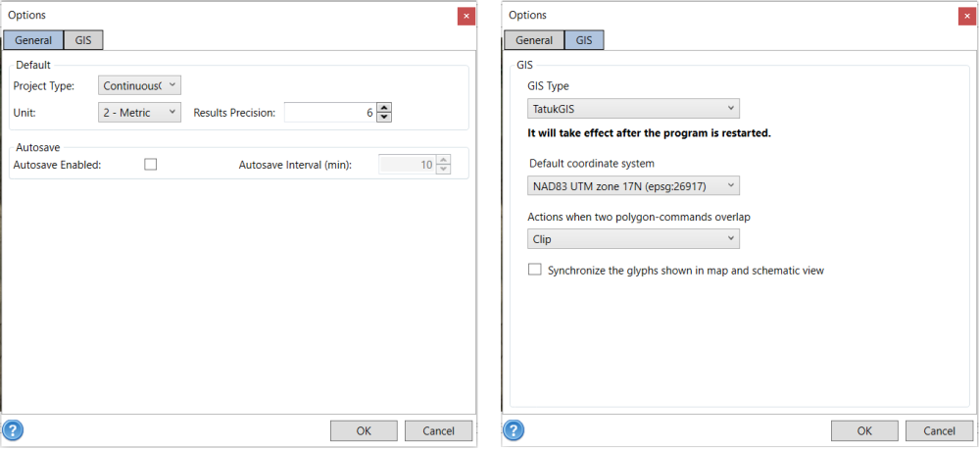Click the help icon in the left Options dialog

tap(14, 430)
